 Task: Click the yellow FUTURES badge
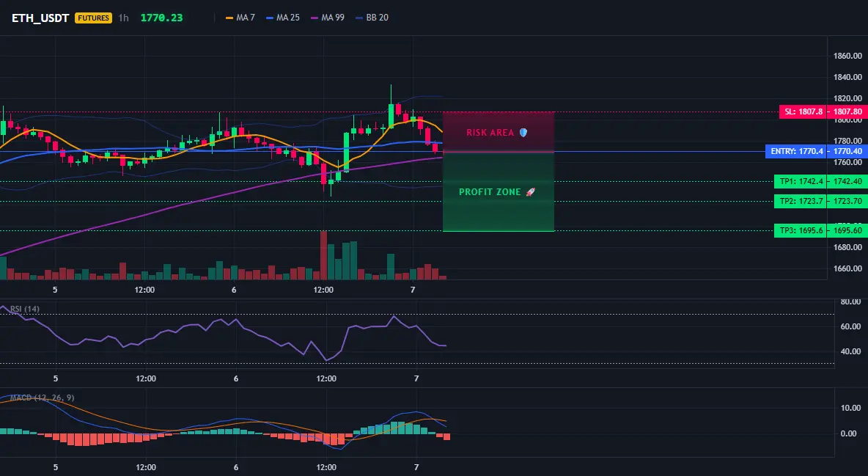pos(94,18)
